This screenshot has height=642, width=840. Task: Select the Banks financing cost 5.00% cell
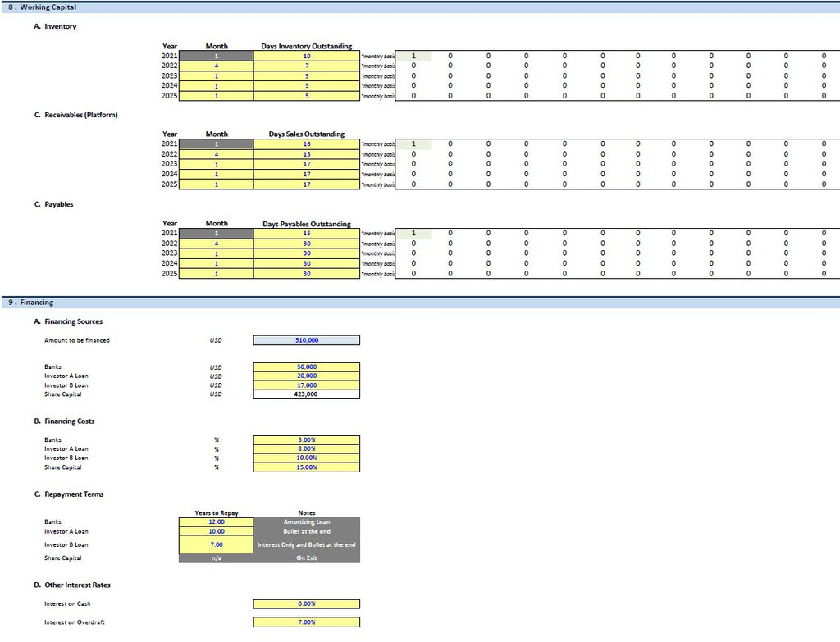[x=307, y=440]
